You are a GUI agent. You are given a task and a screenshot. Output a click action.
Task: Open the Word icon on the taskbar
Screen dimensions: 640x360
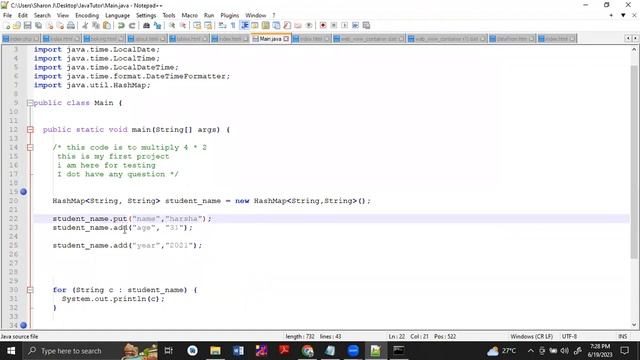pos(238,351)
